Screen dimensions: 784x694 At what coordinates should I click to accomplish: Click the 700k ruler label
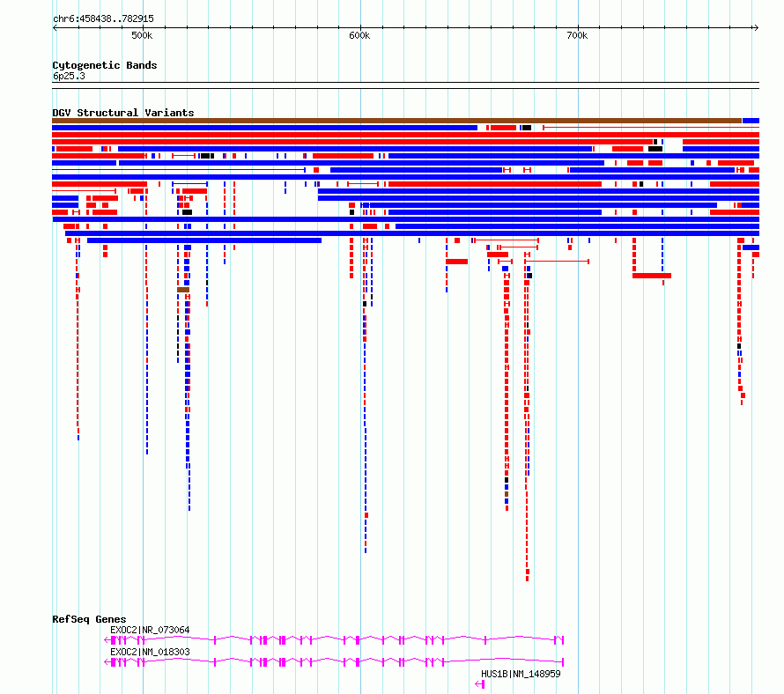(577, 35)
